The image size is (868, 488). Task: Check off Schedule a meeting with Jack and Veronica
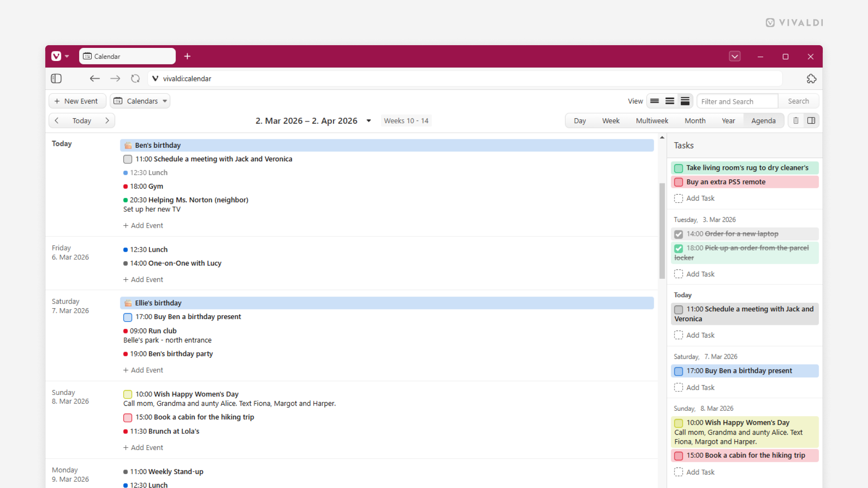(127, 159)
